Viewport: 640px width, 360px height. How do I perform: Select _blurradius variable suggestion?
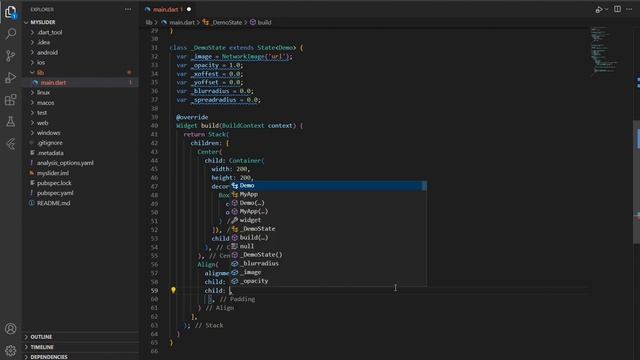[327, 264]
